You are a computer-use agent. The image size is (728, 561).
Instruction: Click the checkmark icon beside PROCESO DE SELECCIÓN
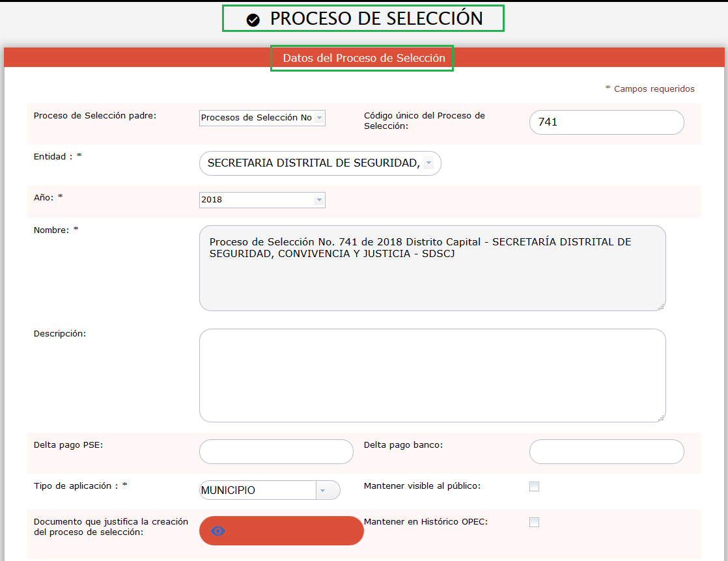point(253,20)
